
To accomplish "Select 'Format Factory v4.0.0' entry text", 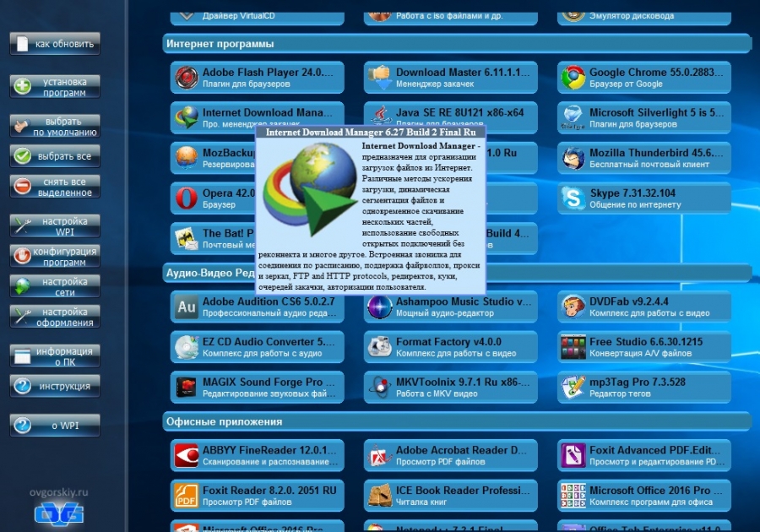I will 448,342.
